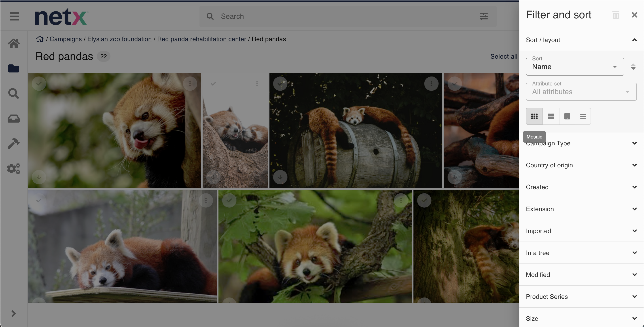This screenshot has height=327, width=644.
Task: Open the tools hammer icon in sidebar
Action: (13, 143)
